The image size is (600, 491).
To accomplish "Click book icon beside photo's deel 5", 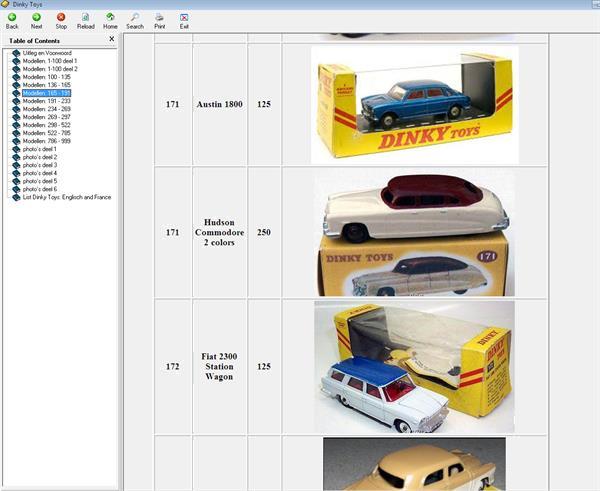I will click(16, 181).
